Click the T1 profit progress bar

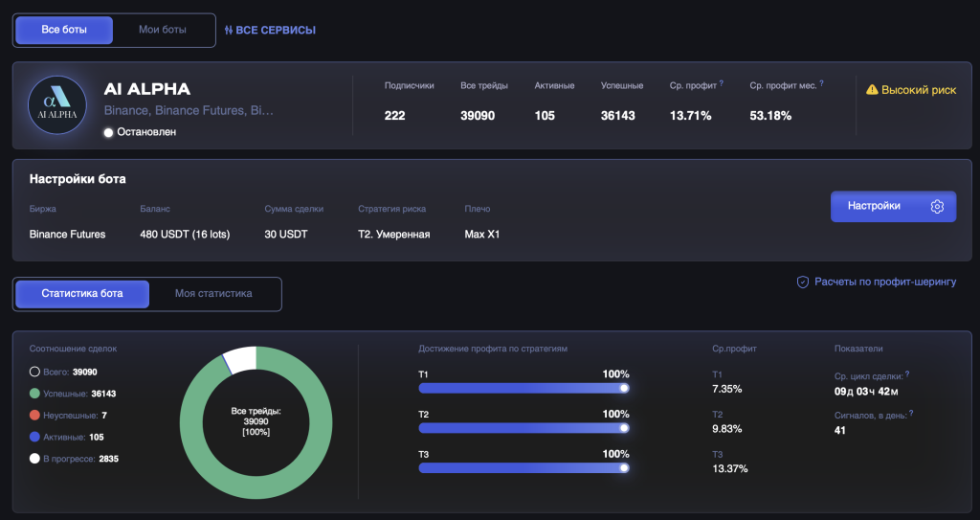pyautogui.click(x=523, y=389)
